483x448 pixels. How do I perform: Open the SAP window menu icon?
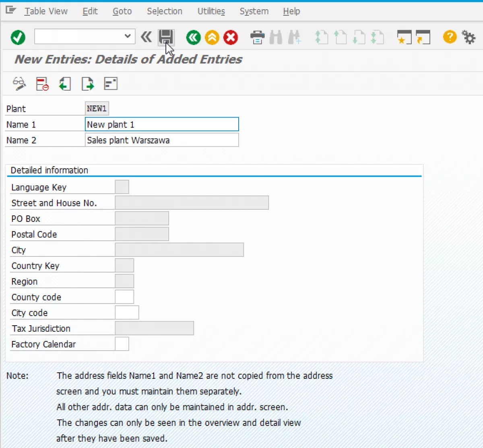pyautogui.click(x=11, y=10)
